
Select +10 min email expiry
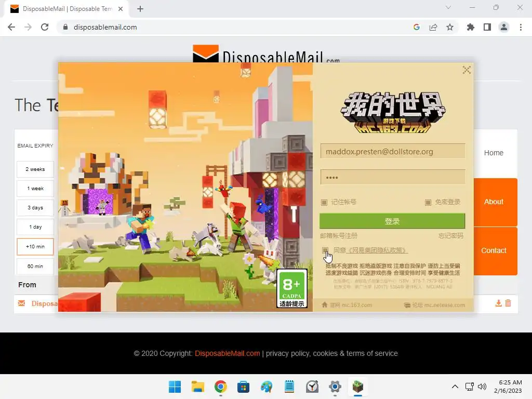[35, 247]
